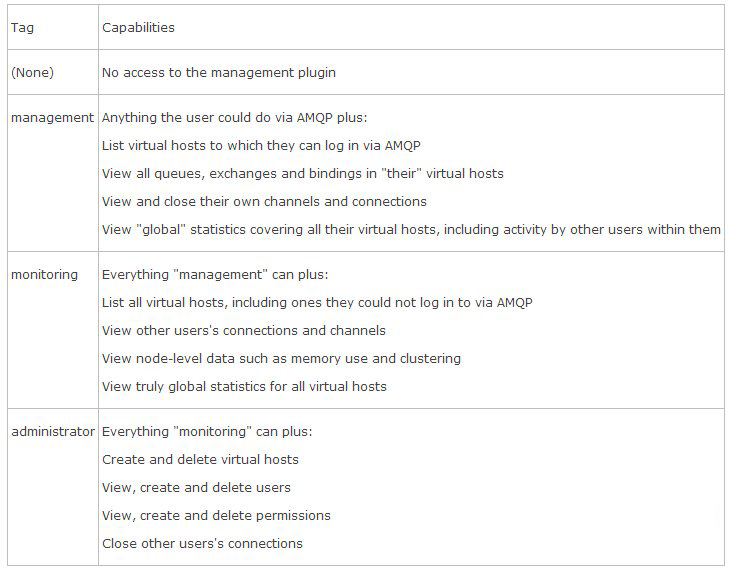Select the "management" tag cell

(52, 118)
